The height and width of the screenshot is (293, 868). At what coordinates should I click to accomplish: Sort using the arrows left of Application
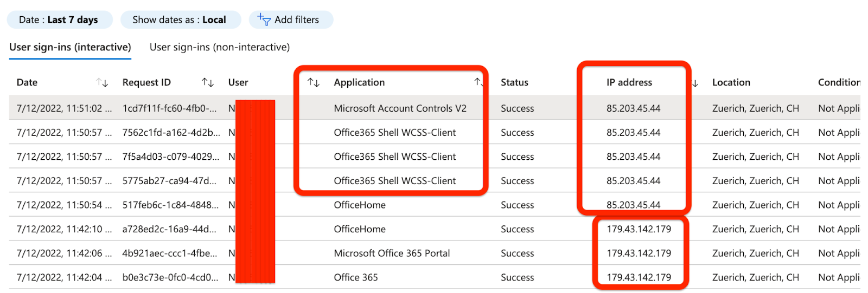click(x=314, y=82)
